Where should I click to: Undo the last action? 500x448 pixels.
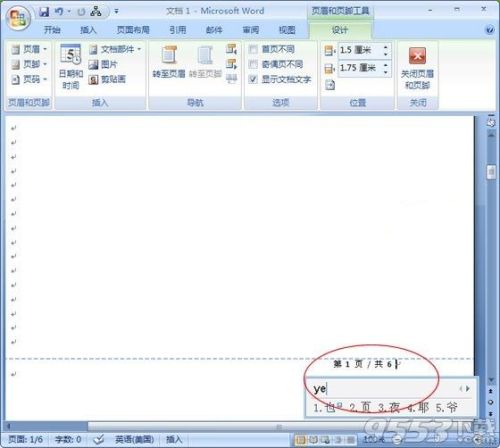59,12
